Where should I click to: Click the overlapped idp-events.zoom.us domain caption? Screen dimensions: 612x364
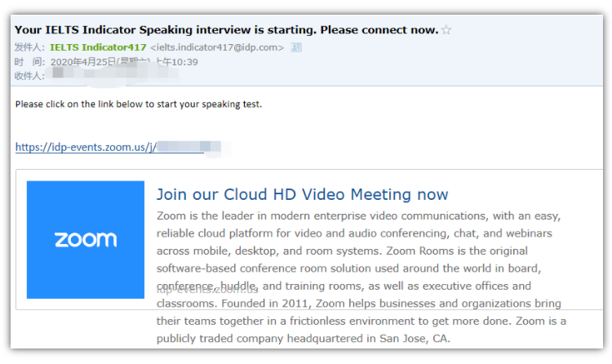pos(207,291)
